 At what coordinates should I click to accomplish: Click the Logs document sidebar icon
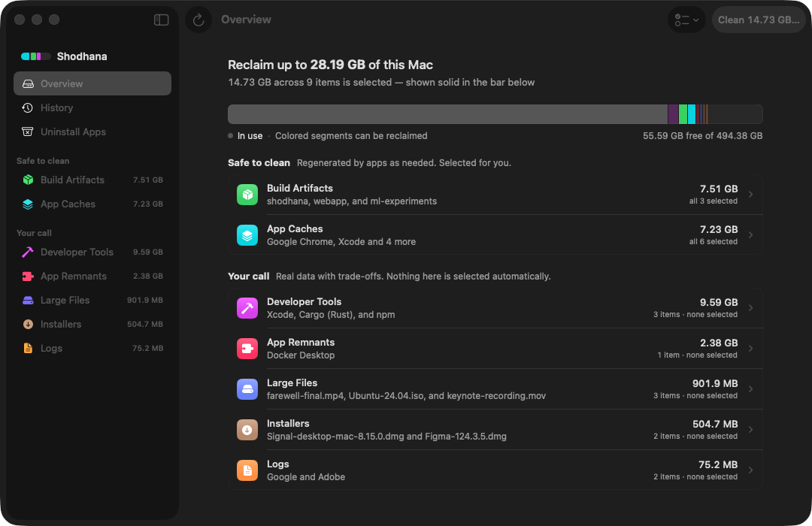pos(28,349)
